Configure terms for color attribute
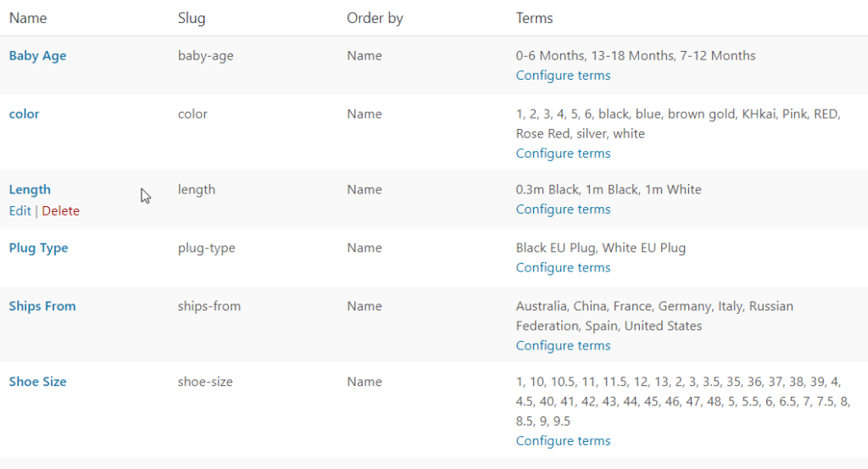This screenshot has width=868, height=469. pyautogui.click(x=563, y=154)
